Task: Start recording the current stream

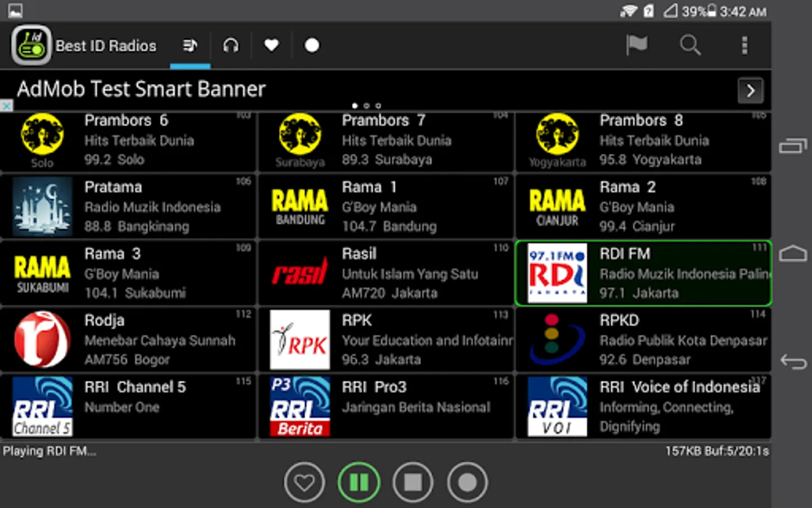Action: pos(467,483)
